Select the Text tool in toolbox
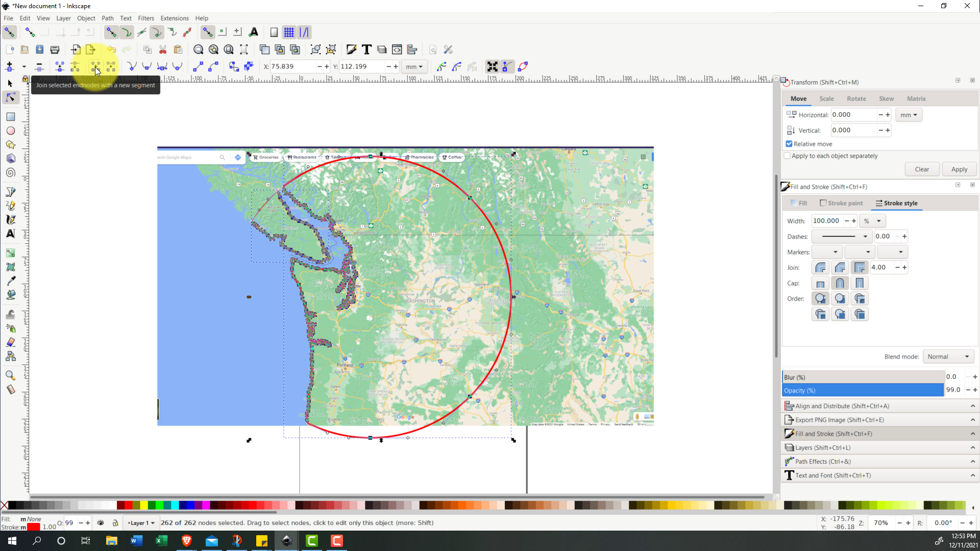The image size is (980, 551). (x=10, y=234)
